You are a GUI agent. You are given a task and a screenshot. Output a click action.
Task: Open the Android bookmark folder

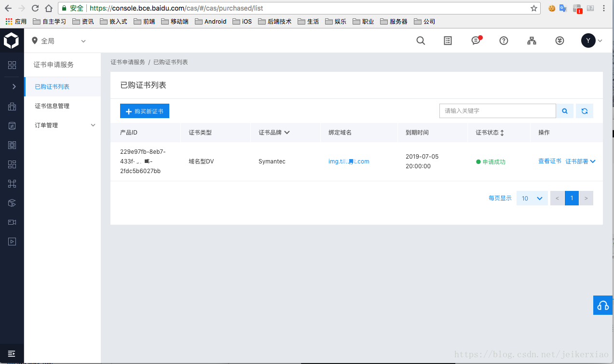pyautogui.click(x=210, y=22)
